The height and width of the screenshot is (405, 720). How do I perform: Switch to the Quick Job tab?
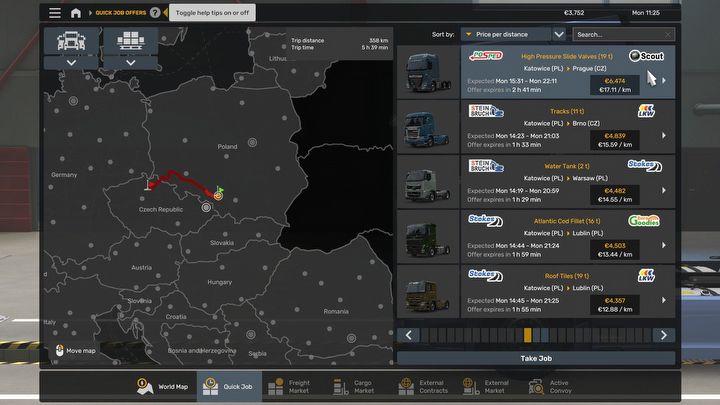tap(229, 387)
